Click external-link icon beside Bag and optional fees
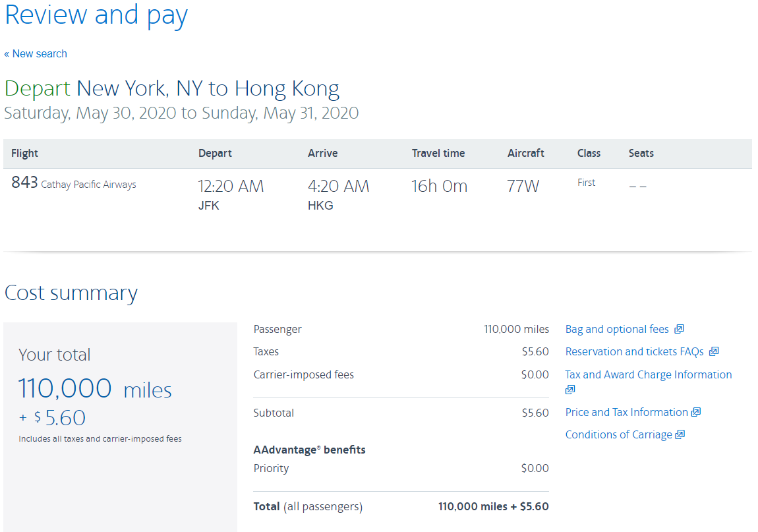Screen dimensions: 758x532 (679, 329)
